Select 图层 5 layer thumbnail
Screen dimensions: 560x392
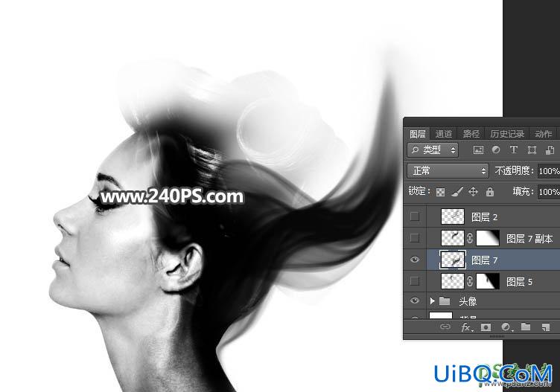point(453,281)
